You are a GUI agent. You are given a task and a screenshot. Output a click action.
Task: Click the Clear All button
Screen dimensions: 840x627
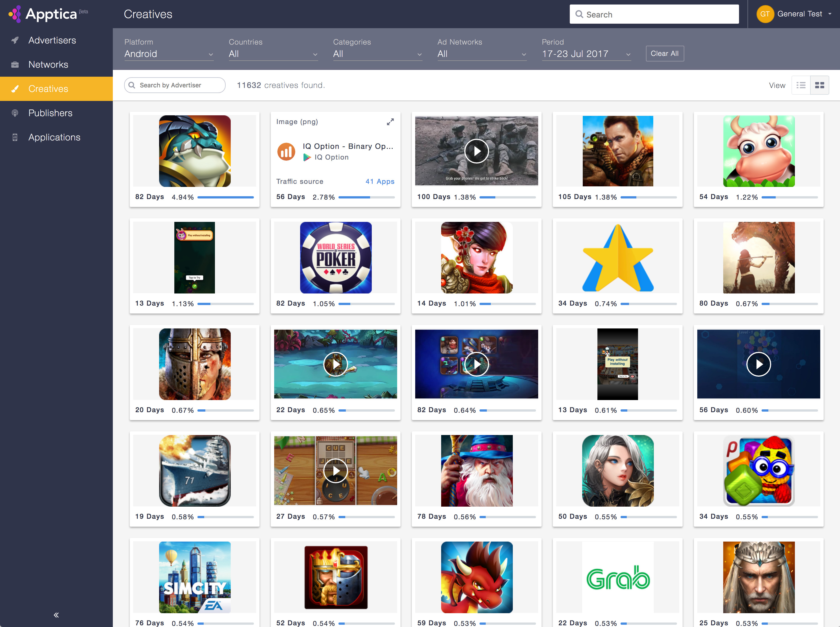(665, 54)
